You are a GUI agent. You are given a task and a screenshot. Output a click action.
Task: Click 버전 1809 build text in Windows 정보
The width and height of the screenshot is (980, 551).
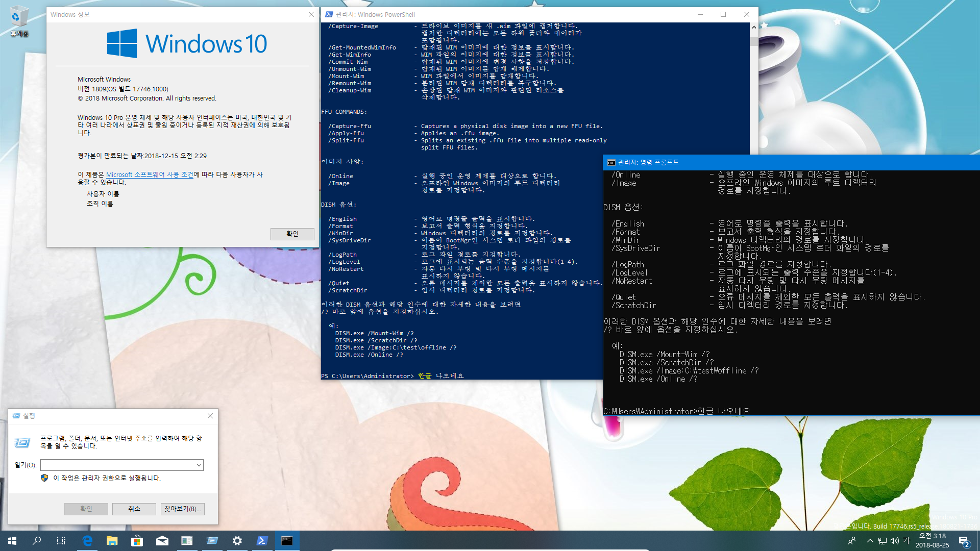122,89
